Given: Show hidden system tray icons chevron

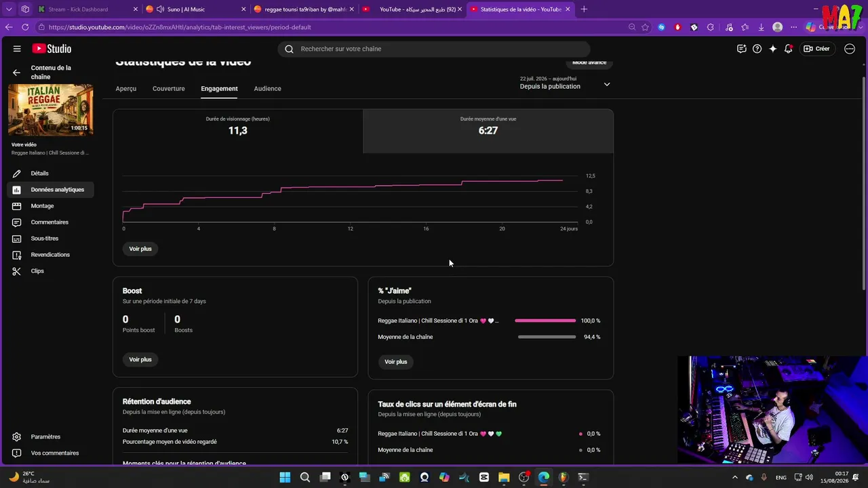Looking at the screenshot, I should [x=734, y=477].
